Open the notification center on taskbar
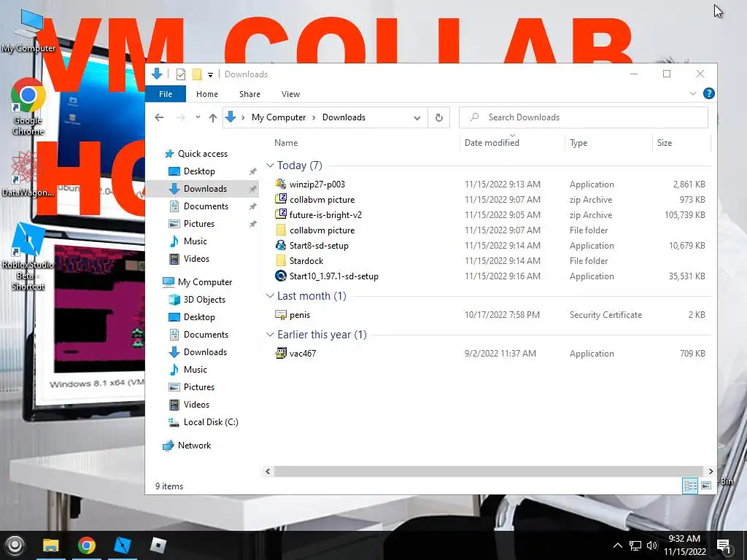Viewport: 747px width, 560px height. [x=724, y=545]
